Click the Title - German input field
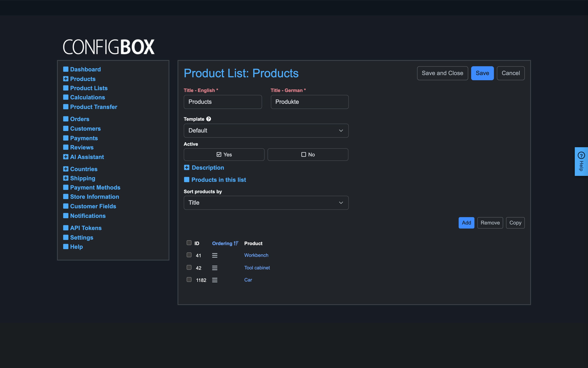This screenshot has height=368, width=588. pos(310,102)
